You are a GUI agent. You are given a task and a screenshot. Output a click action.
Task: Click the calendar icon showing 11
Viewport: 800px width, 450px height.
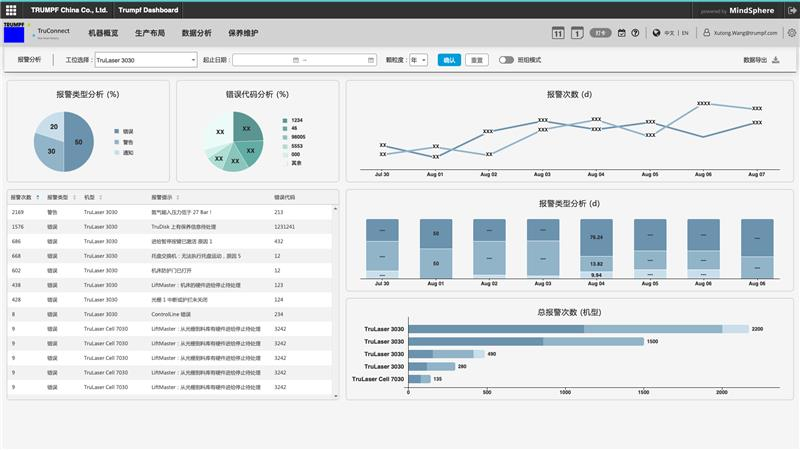point(558,33)
